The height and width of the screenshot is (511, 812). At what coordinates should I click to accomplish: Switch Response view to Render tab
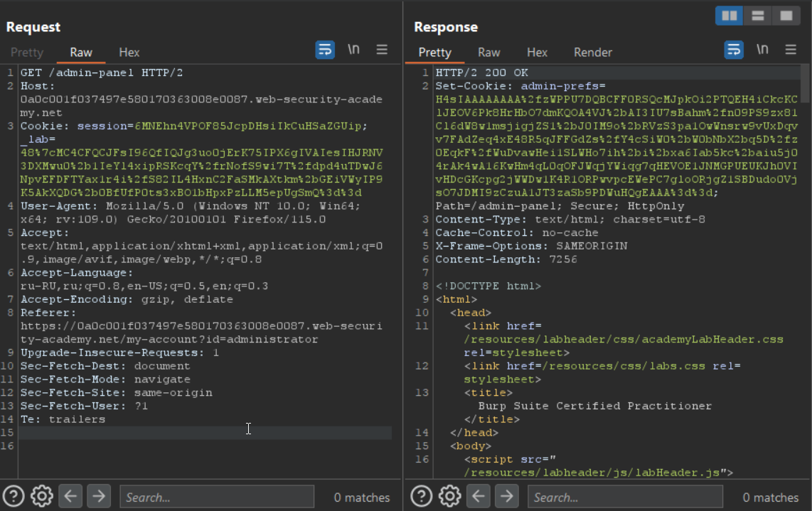pos(593,52)
